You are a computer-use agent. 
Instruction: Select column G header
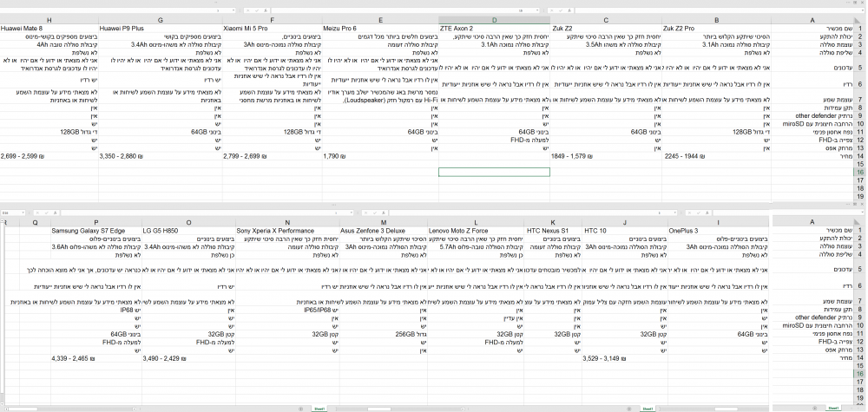tap(161, 20)
